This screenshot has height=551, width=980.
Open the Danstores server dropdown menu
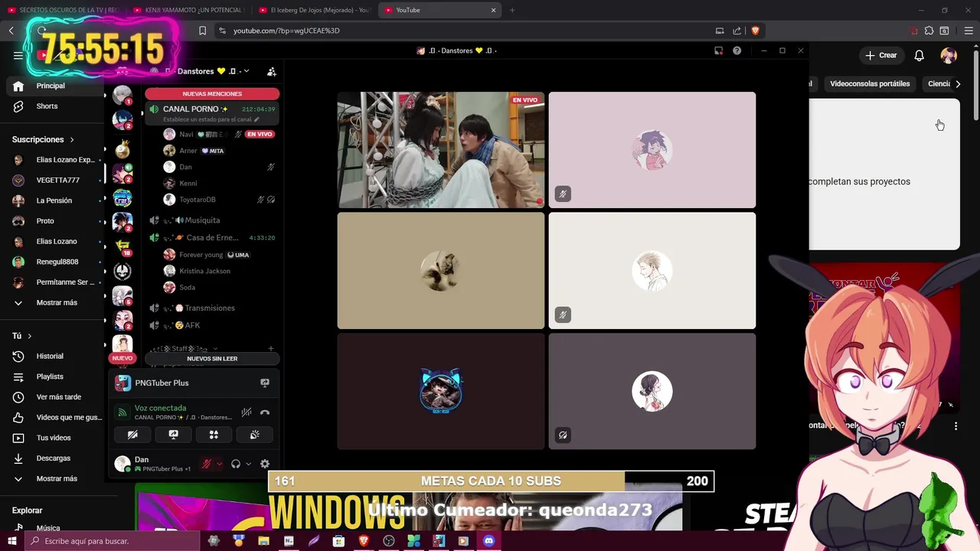(207, 71)
